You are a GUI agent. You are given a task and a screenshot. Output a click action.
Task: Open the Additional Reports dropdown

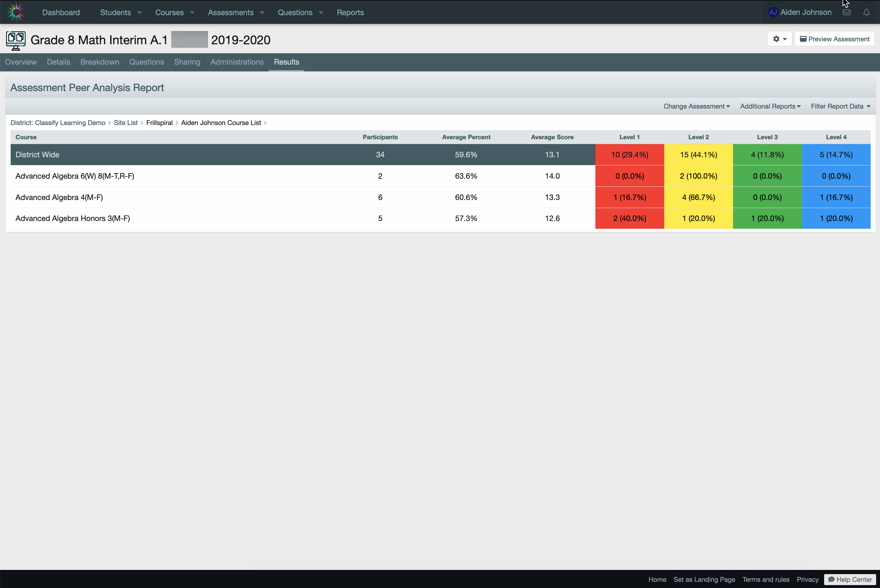point(770,106)
